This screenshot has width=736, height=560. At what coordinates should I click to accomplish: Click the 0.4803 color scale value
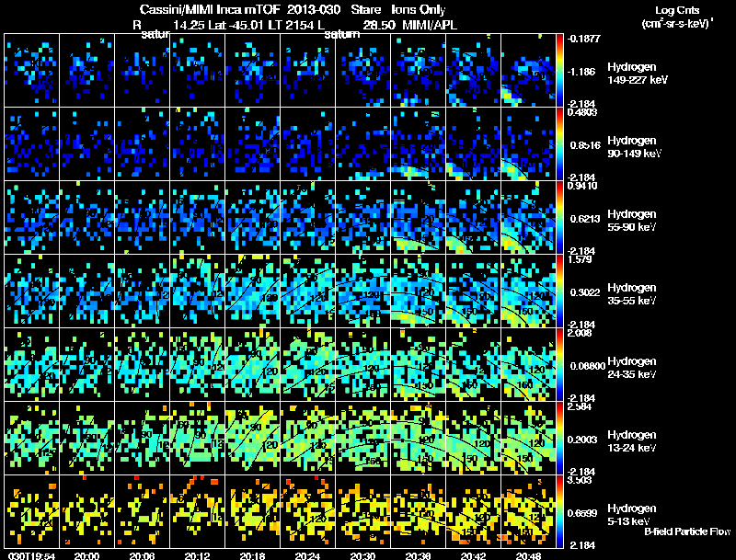tap(582, 111)
